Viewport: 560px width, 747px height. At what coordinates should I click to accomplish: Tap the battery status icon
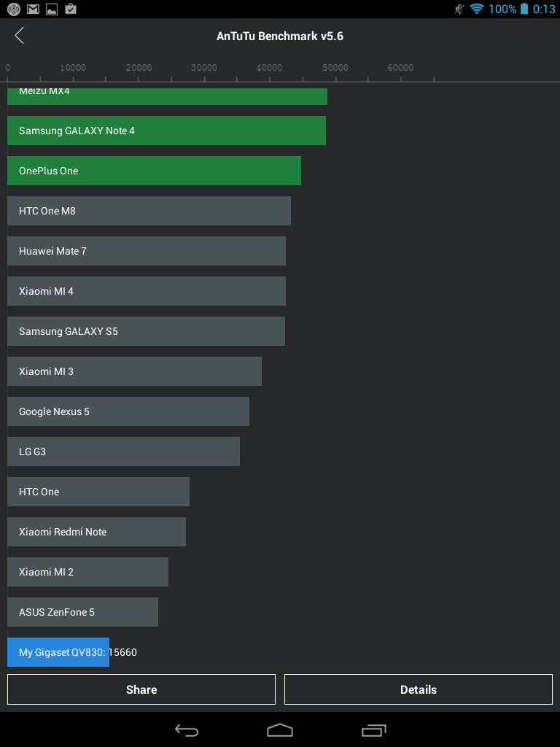pyautogui.click(x=524, y=9)
